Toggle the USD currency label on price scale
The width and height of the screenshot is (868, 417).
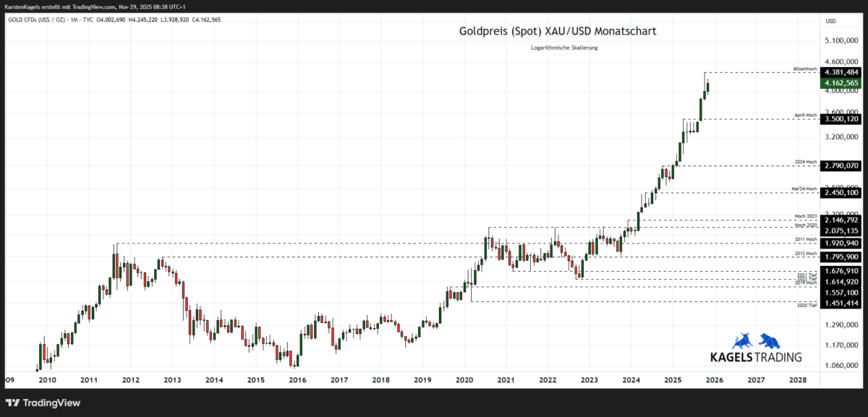tap(829, 20)
